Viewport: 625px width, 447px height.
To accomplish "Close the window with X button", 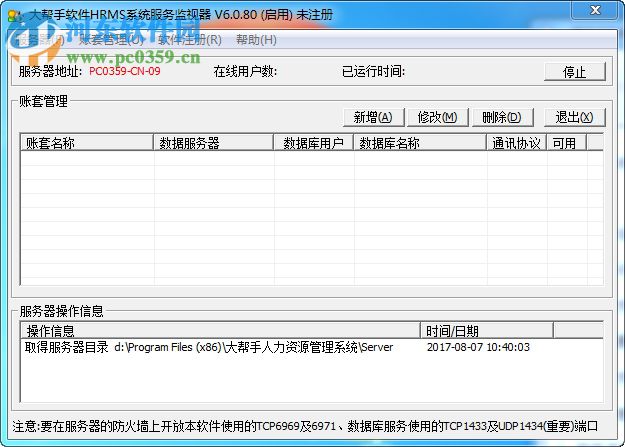I will point(595,10).
